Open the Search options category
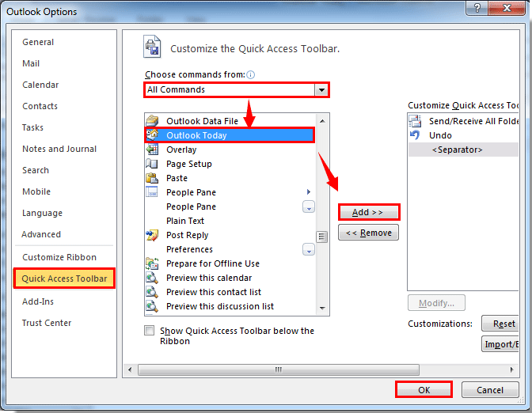This screenshot has height=413, width=532. click(36, 170)
